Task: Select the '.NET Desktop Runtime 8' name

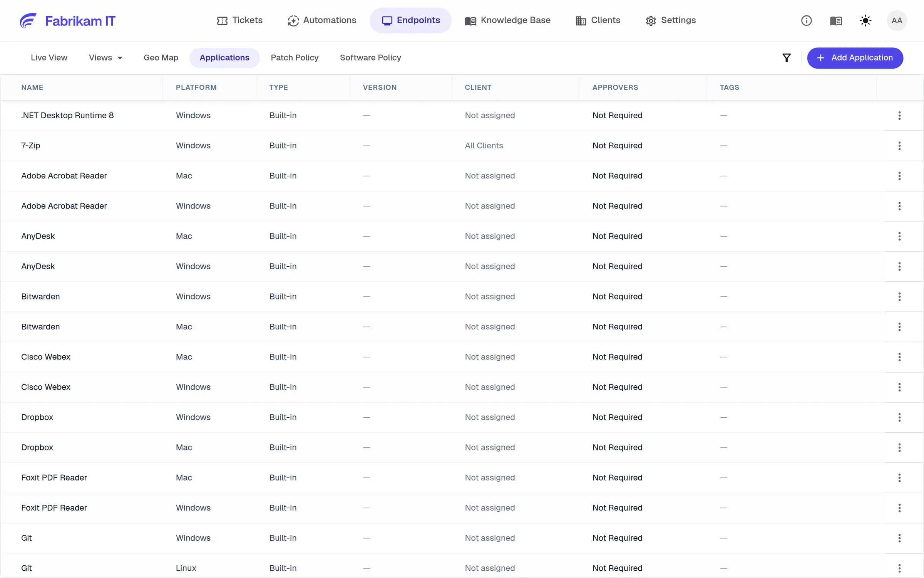Action: coord(67,116)
